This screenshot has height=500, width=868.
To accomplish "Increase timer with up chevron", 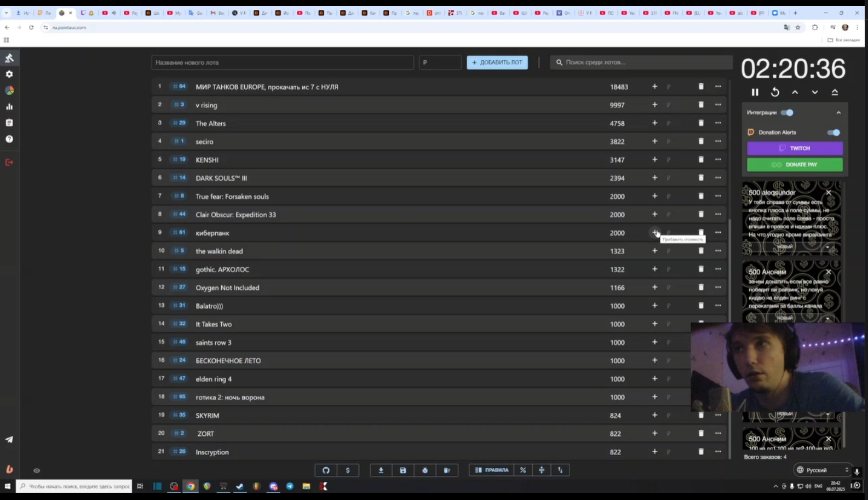I will click(795, 92).
